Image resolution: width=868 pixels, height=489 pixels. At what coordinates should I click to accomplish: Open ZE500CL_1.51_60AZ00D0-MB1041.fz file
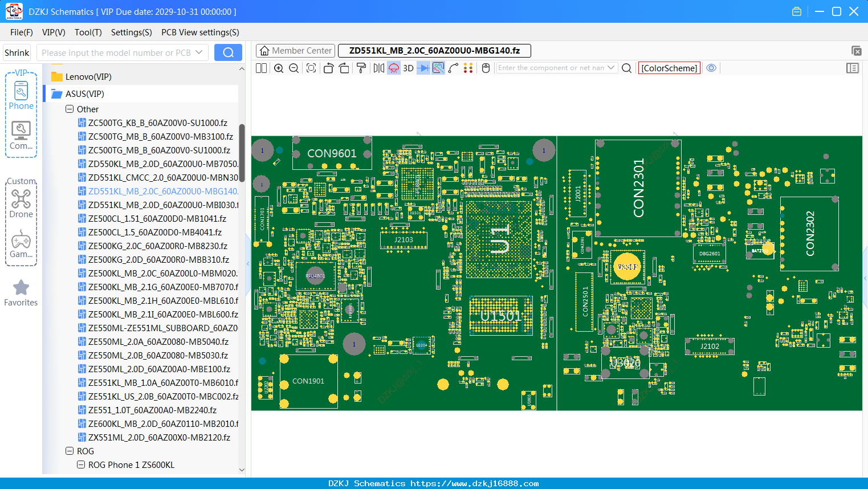152,218
